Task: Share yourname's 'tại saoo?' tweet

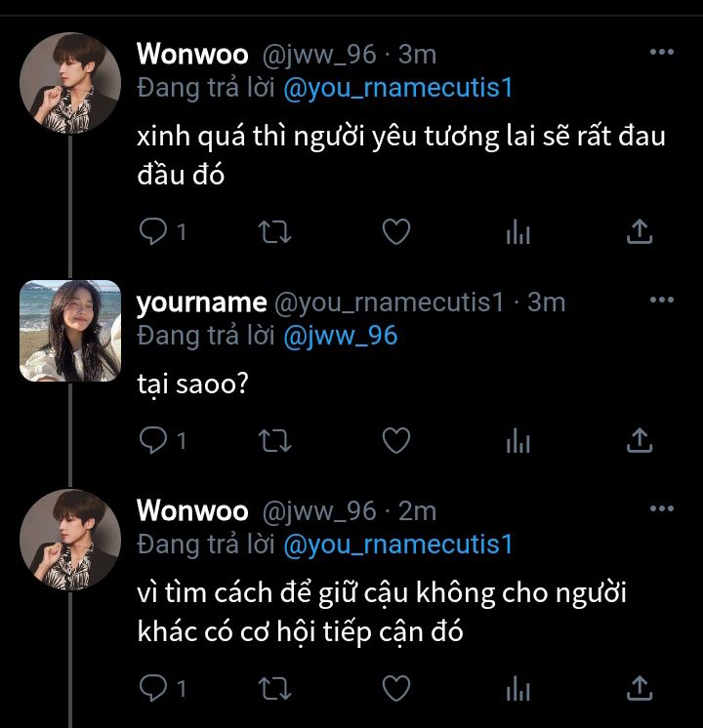Action: coord(639,441)
